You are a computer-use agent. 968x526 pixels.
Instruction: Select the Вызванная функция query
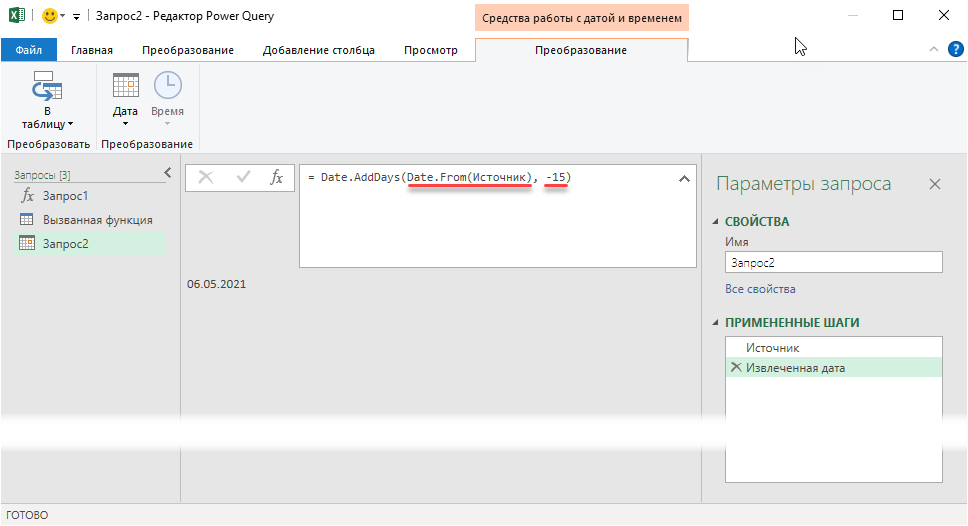(97, 219)
